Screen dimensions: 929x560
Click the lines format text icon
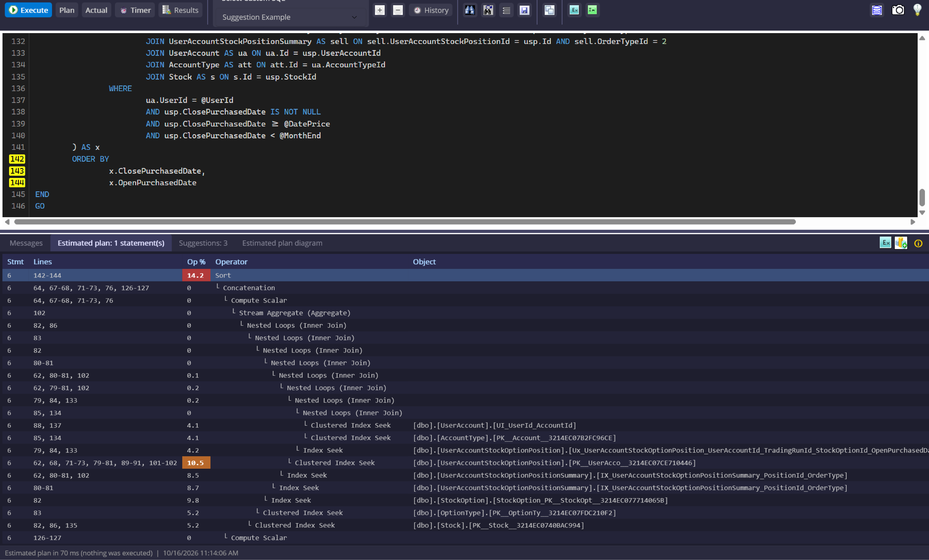[x=506, y=10]
